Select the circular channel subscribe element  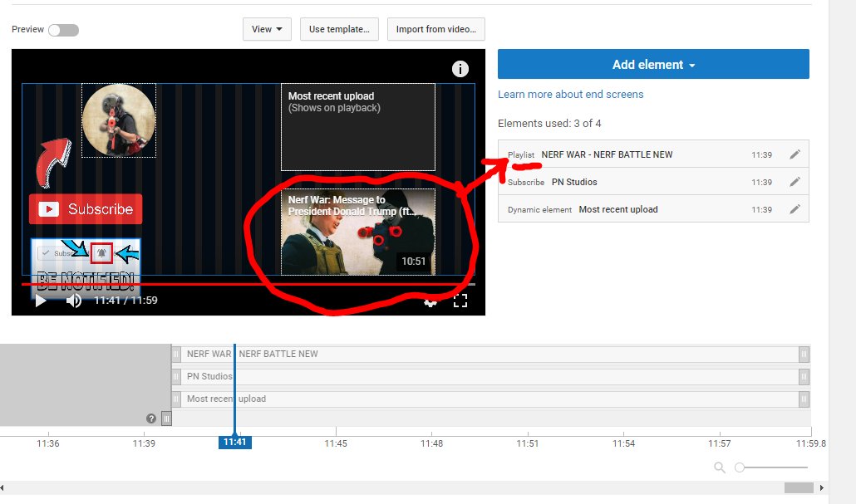tap(119, 120)
